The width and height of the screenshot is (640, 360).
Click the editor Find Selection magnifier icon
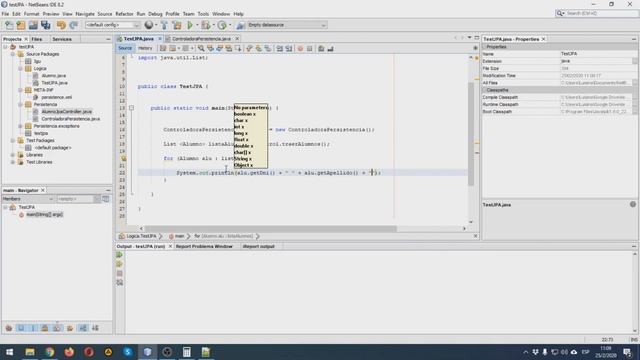point(201,49)
